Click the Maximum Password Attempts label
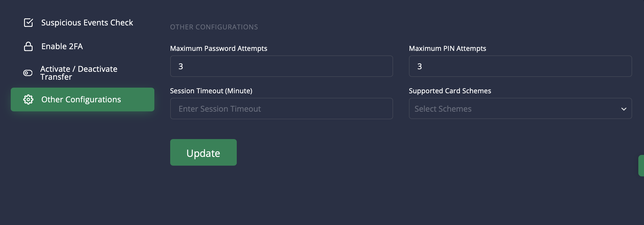644x225 pixels. tap(218, 49)
